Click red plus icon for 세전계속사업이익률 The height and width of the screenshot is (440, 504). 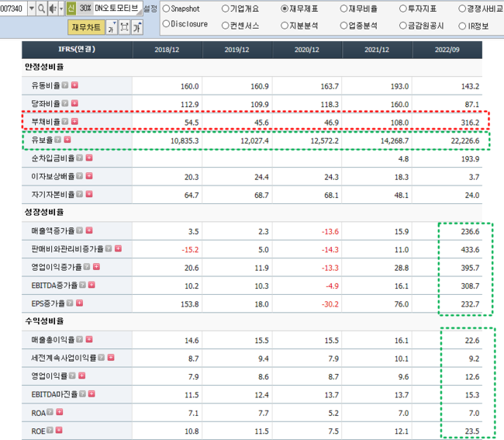point(111,358)
